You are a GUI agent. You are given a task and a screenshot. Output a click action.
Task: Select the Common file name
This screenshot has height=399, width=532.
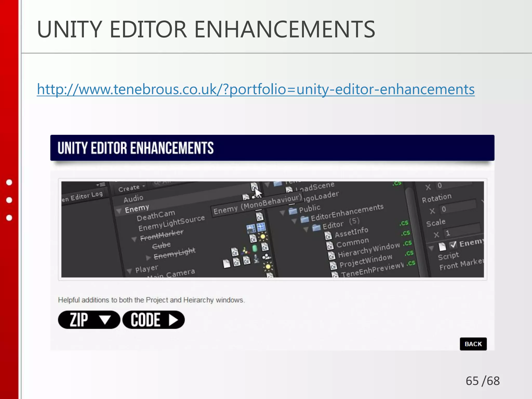click(353, 243)
